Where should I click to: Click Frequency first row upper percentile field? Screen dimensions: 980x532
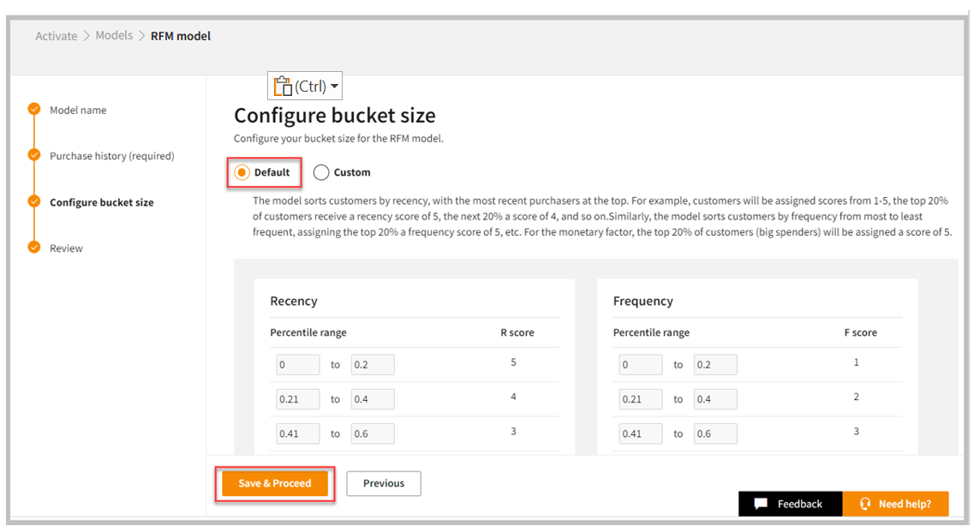tap(715, 365)
